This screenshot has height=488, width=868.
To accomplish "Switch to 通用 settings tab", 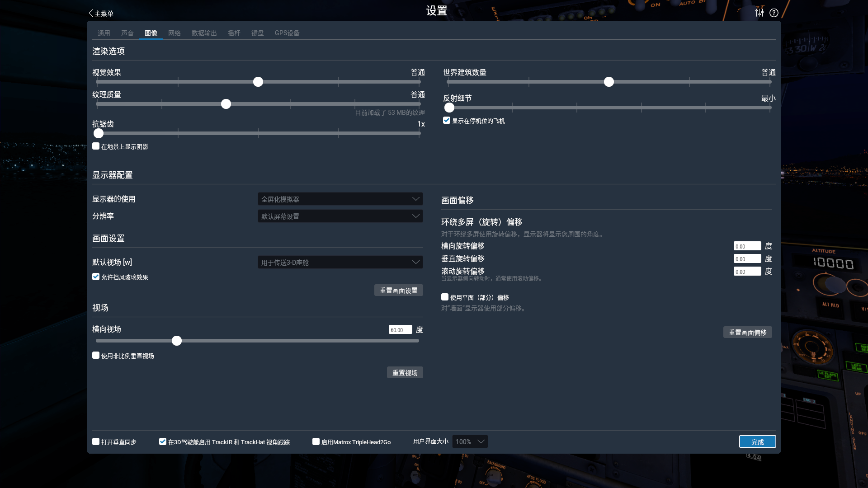I will pyautogui.click(x=104, y=33).
